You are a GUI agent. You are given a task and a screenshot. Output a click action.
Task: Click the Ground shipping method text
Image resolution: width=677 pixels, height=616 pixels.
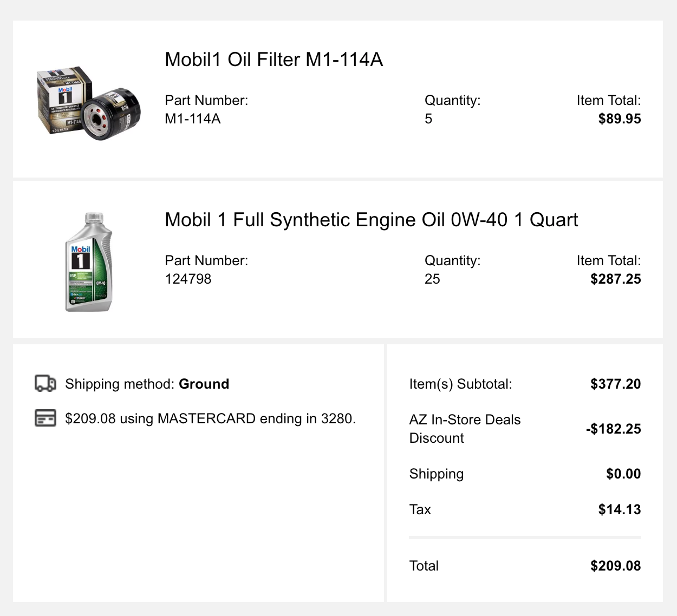click(204, 384)
